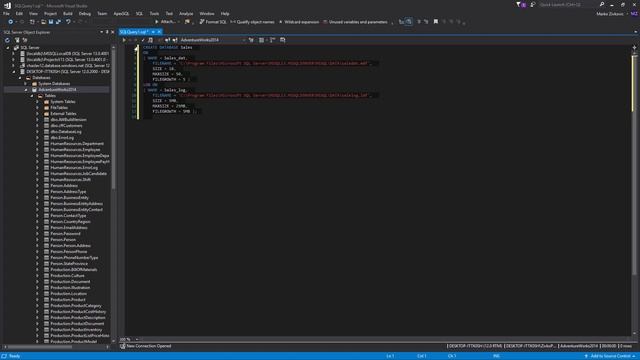Image resolution: width=640 pixels, height=360 pixels.
Task: Toggle auto-hide pin for SQL Server Object Explorer
Action: 107,32
